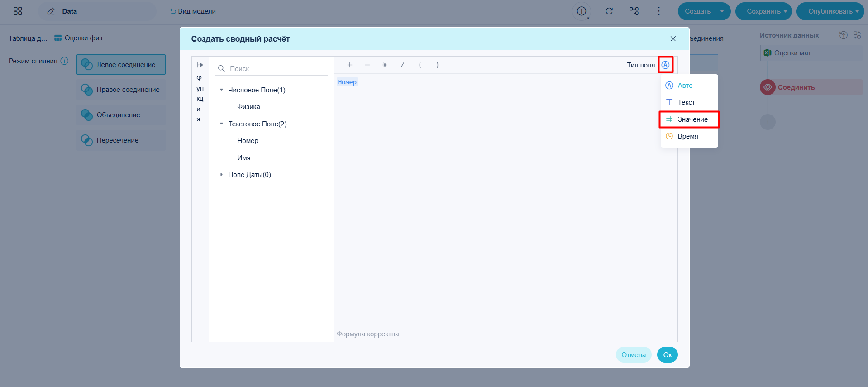Expand the Поле Даты(0) group
Image resolution: width=868 pixels, height=387 pixels.
tap(221, 175)
